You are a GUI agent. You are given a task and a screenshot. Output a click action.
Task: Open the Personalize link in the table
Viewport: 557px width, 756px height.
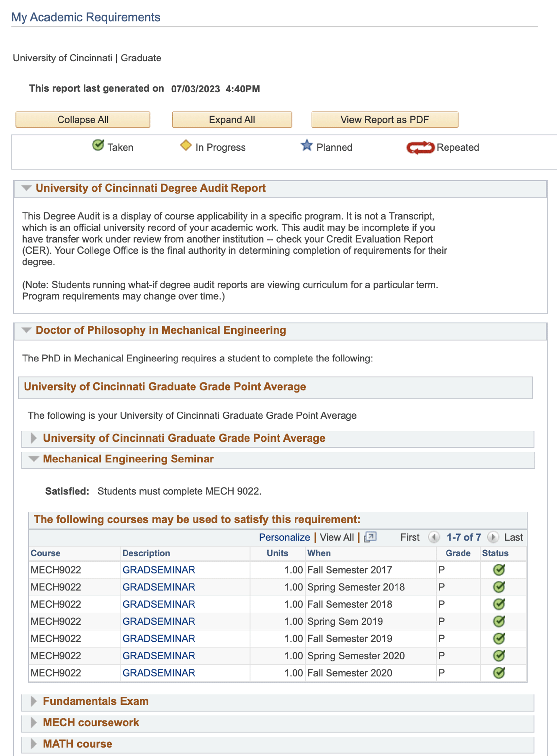(x=284, y=537)
